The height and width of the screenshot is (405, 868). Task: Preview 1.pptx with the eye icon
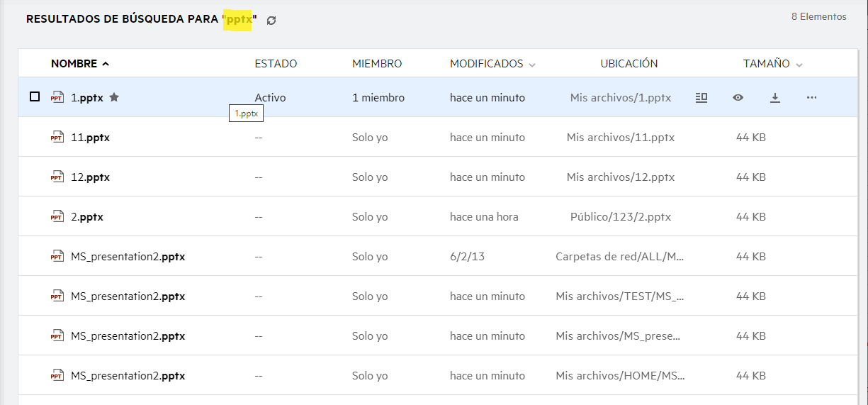(738, 98)
